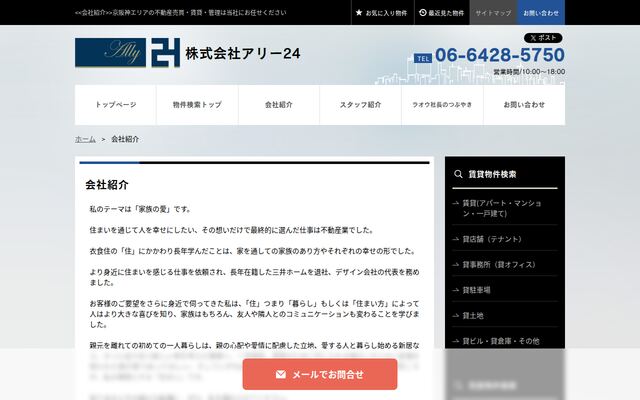Open 物件検索トップ navigation item
Image resolution: width=640 pixels, height=400 pixels.
click(197, 105)
